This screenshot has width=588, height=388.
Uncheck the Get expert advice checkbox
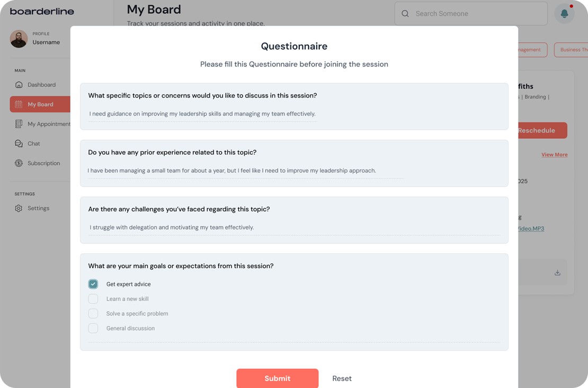(x=93, y=284)
